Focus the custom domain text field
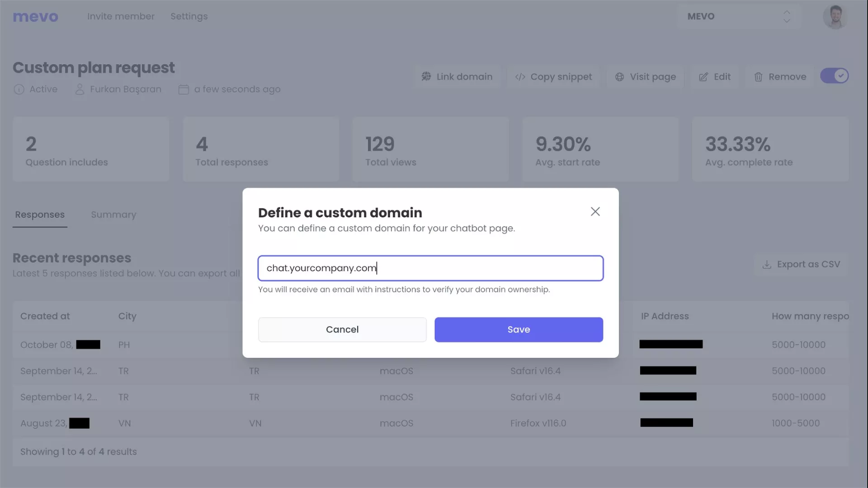This screenshot has height=488, width=868. [430, 268]
